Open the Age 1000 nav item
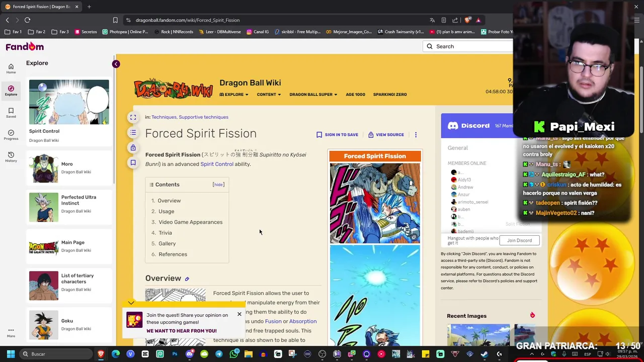 point(355,95)
